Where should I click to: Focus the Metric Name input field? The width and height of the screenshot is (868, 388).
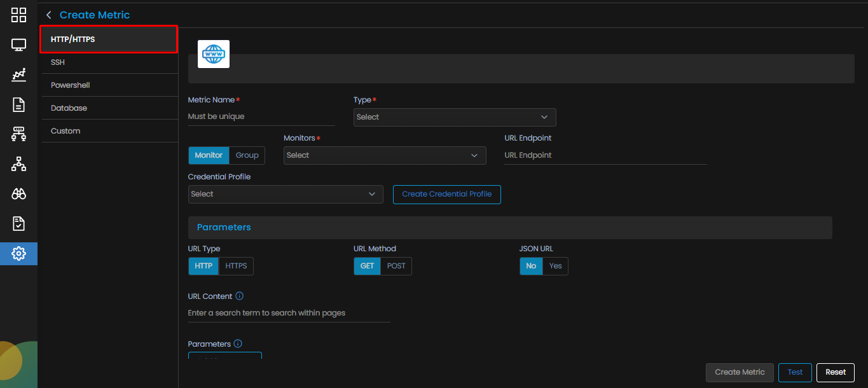[x=261, y=116]
